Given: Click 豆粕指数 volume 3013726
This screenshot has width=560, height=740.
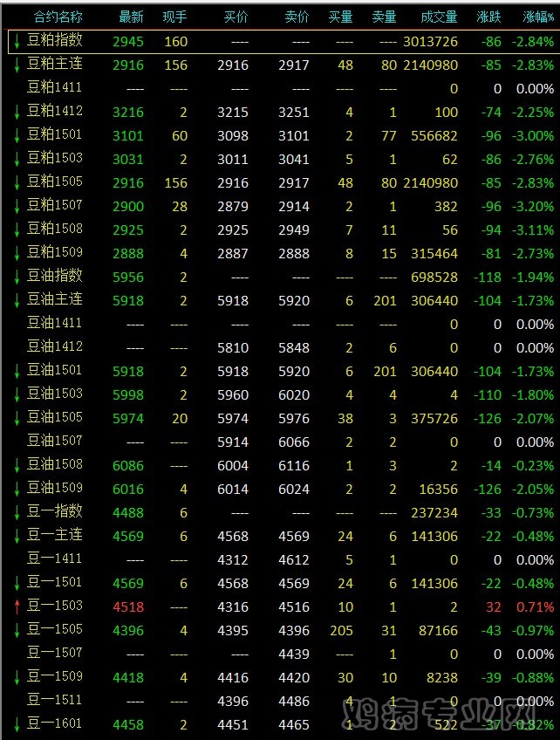Looking at the screenshot, I should click(430, 42).
